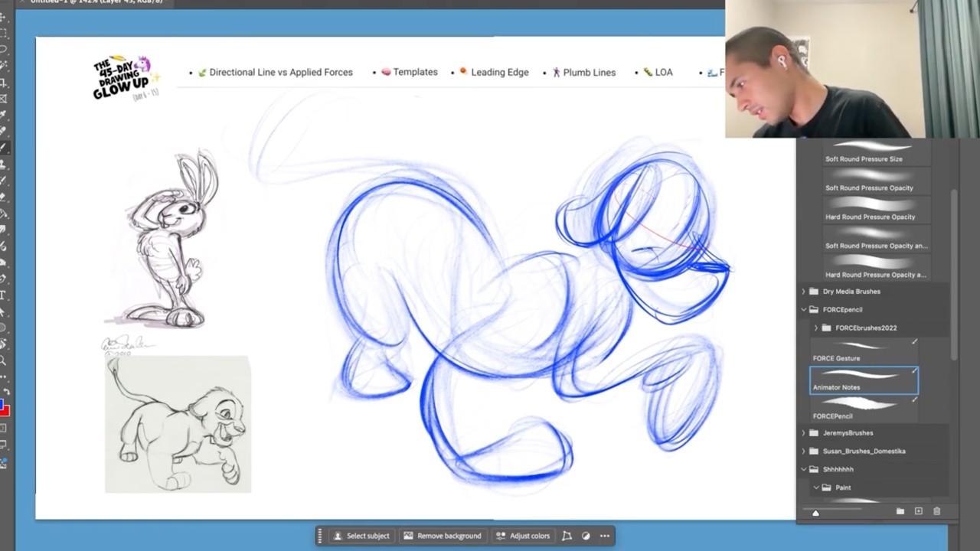Screen dimensions: 980x551
Task: Click the Susan_Brushes_Domestika label
Action: pos(864,452)
